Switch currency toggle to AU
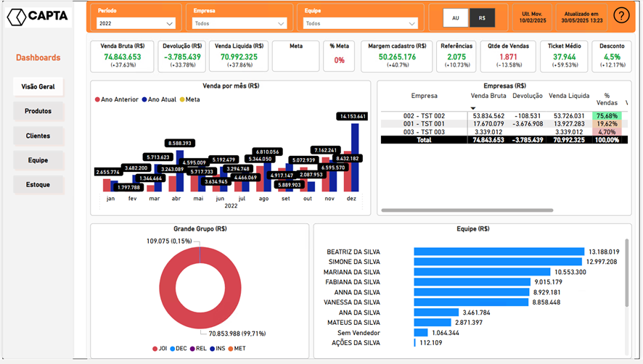 coord(456,17)
